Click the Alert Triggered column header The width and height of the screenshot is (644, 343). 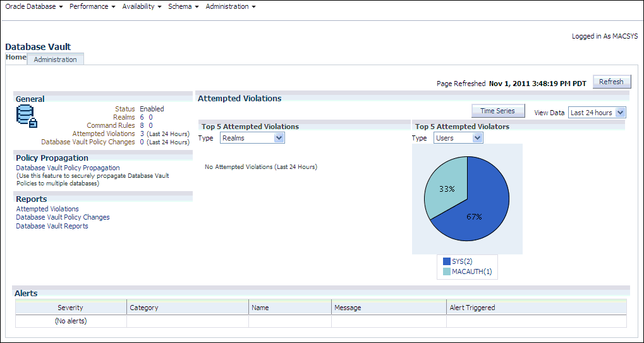(x=537, y=308)
